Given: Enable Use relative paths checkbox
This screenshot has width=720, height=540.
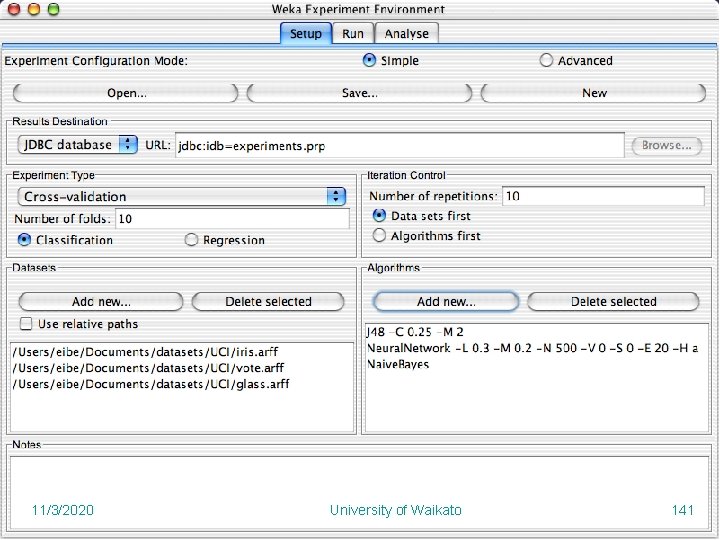Looking at the screenshot, I should 27,324.
